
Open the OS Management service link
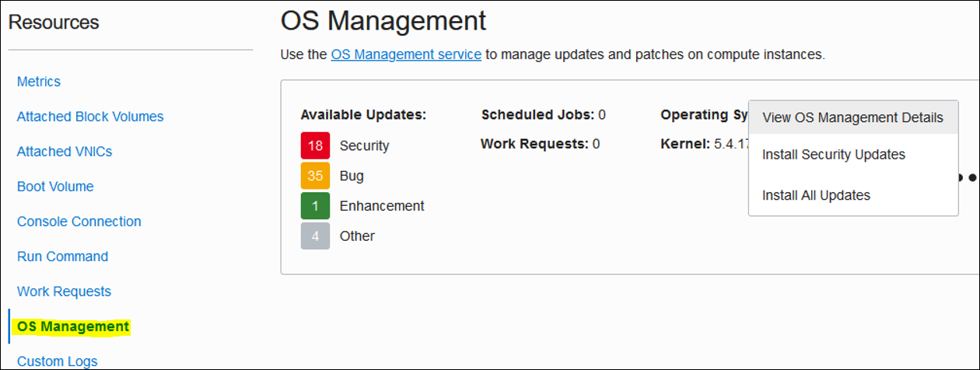[x=406, y=54]
